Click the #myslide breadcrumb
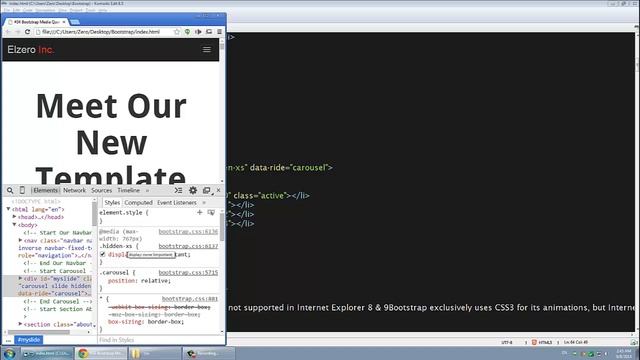 [x=29, y=340]
